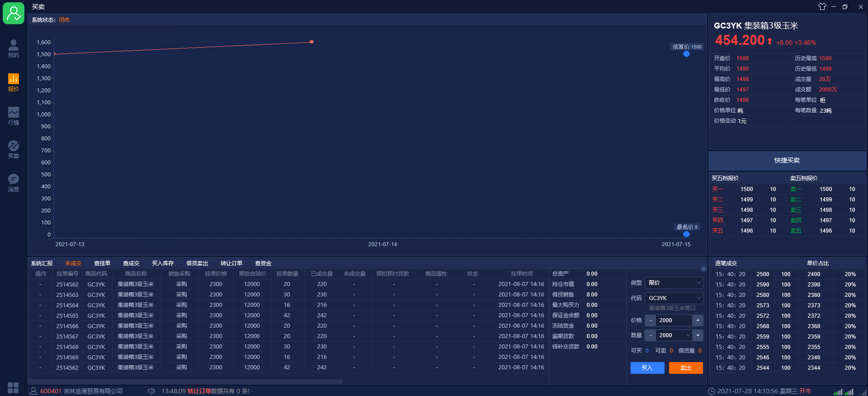Click 买三 bid row price 1498
This screenshot has height=396, width=868.
point(747,210)
